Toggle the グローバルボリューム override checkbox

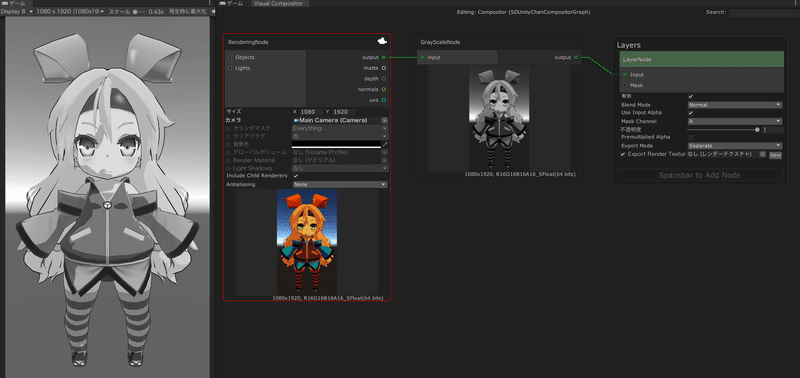(x=228, y=152)
